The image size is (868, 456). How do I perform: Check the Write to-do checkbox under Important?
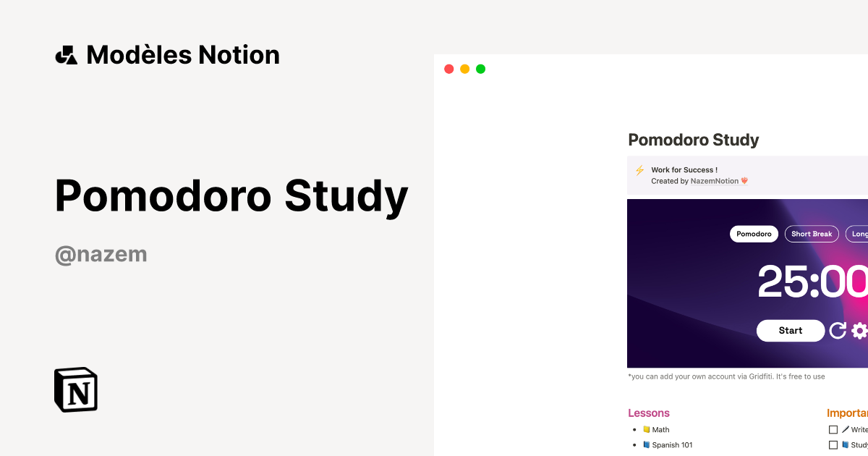(x=833, y=429)
